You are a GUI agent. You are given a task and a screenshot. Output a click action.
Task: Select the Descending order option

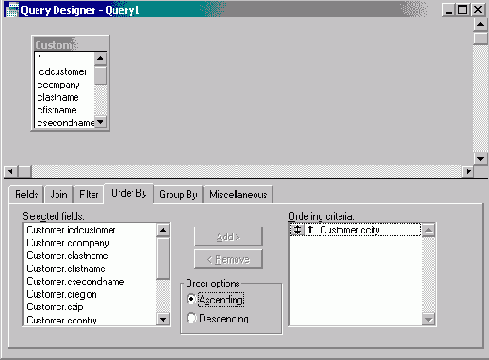(x=191, y=318)
